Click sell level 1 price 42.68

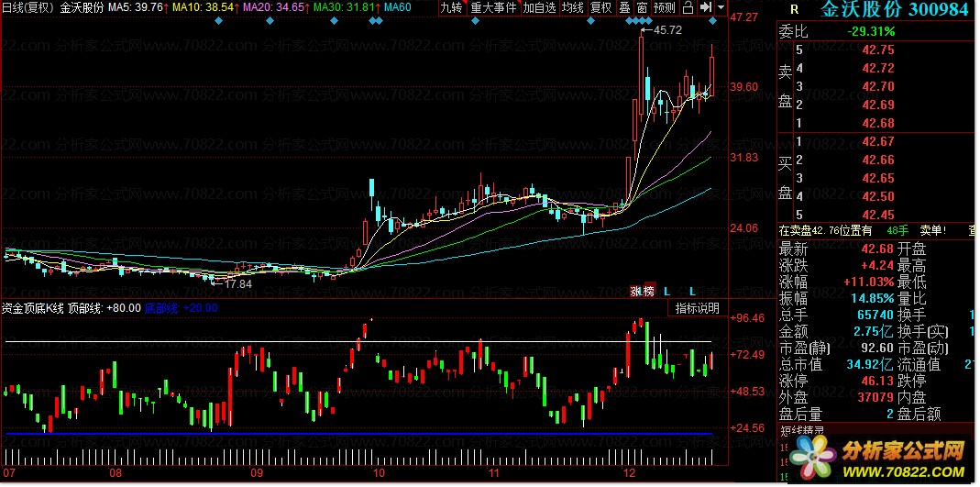point(878,123)
